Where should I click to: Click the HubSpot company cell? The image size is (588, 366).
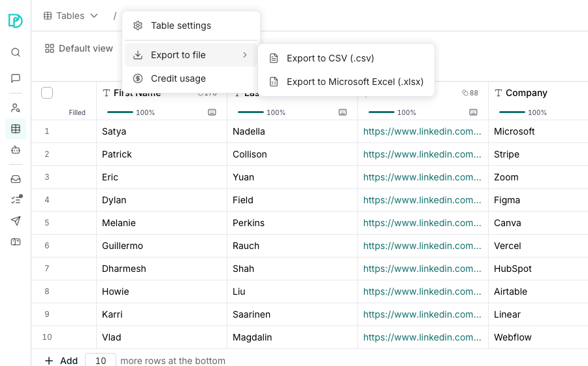click(538, 269)
